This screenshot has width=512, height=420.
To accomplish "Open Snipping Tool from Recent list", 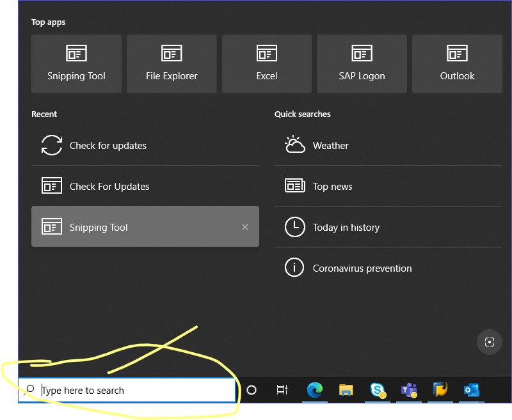I will pos(145,226).
